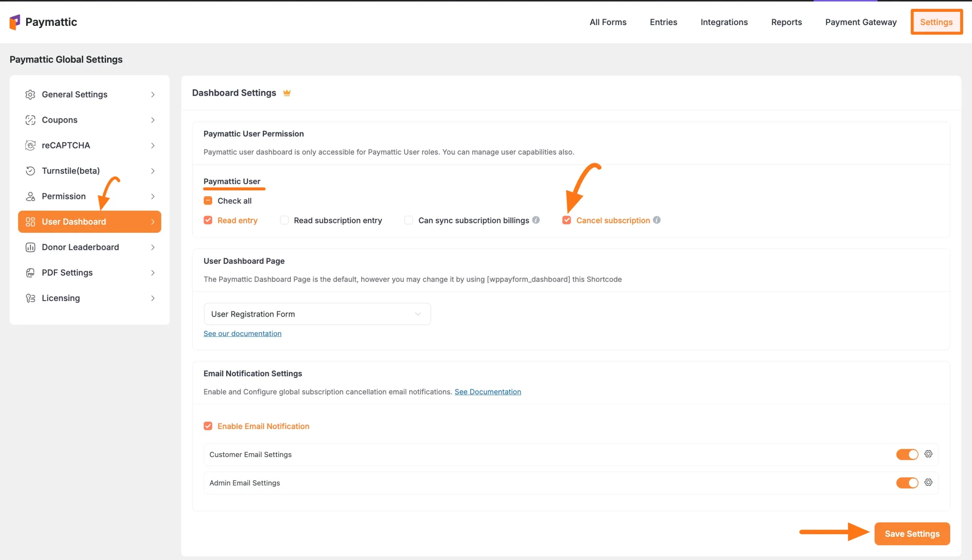Toggle Customer Email Settings on or off
This screenshot has width=972, height=560.
pos(907,454)
